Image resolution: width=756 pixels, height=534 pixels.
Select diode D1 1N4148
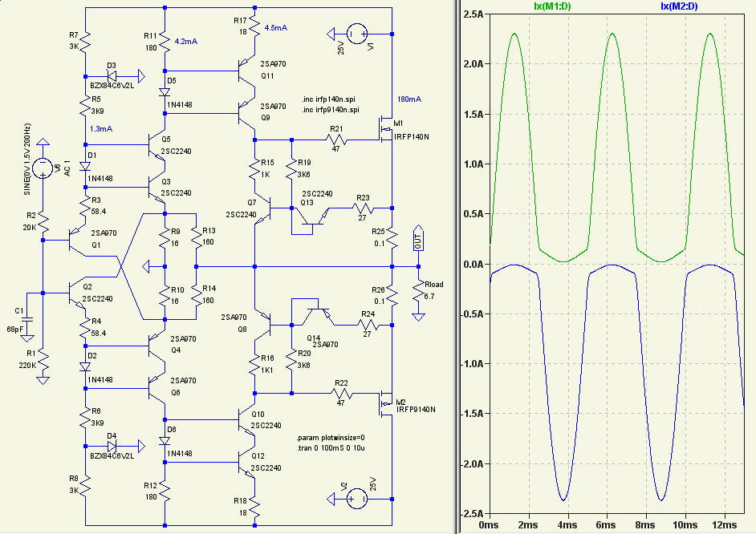coord(85,167)
